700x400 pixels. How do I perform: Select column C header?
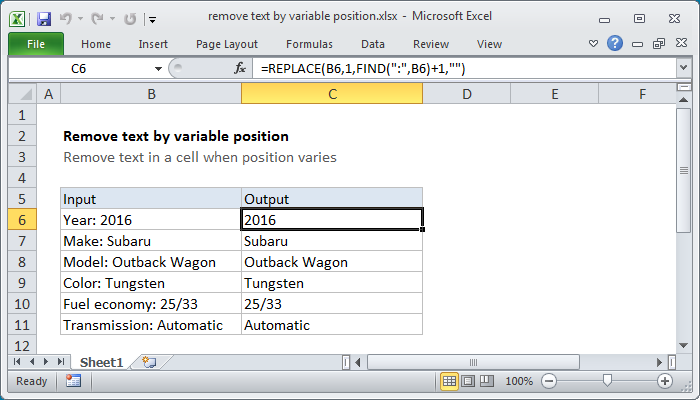tap(332, 94)
